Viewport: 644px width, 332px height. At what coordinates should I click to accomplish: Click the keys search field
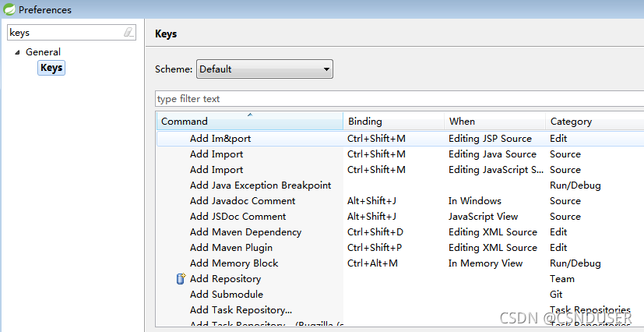pos(72,33)
